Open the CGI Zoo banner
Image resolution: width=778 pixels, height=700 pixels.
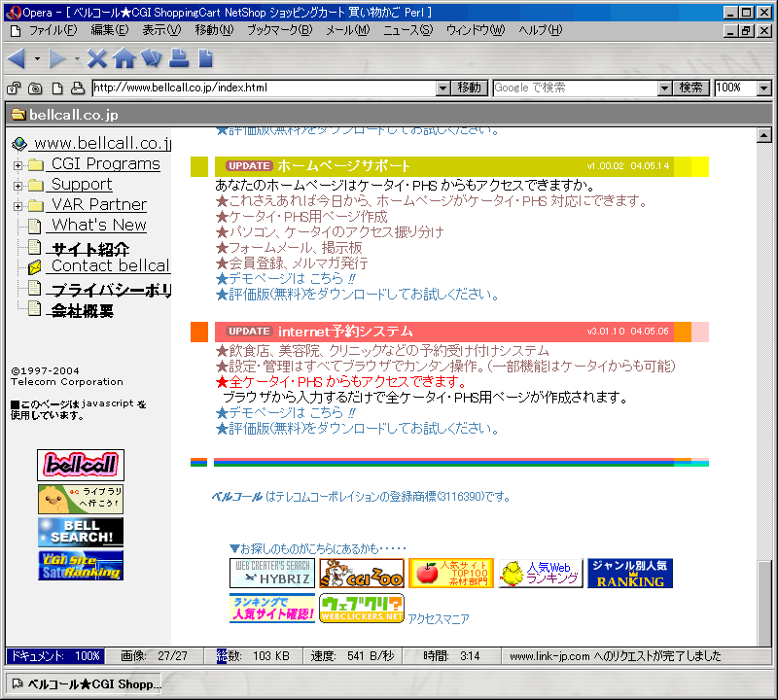(362, 573)
